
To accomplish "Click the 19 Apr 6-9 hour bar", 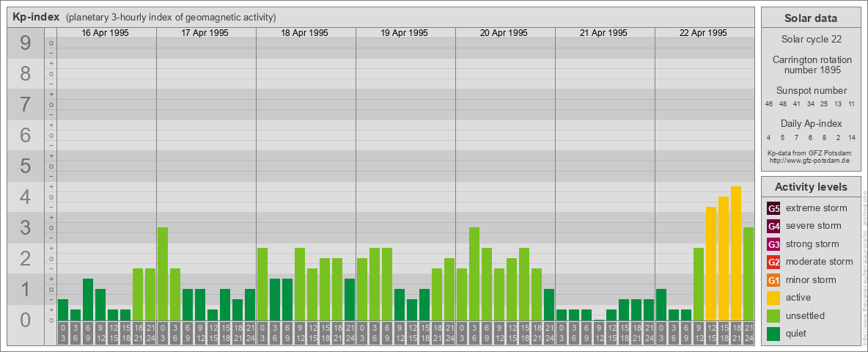I will pos(387,284).
